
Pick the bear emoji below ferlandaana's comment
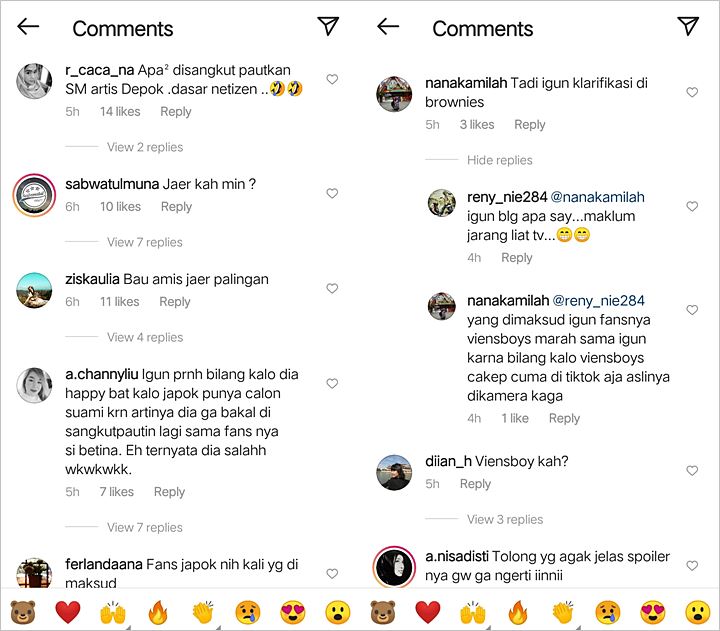click(x=21, y=611)
